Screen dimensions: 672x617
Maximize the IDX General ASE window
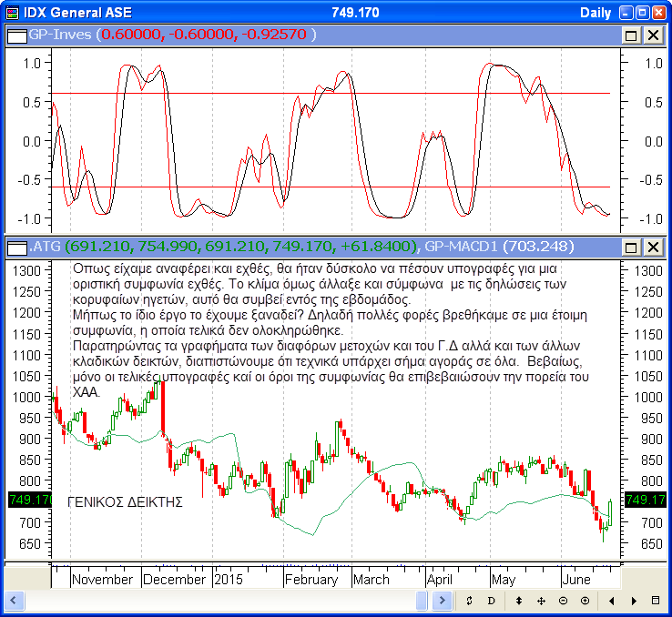click(x=643, y=13)
